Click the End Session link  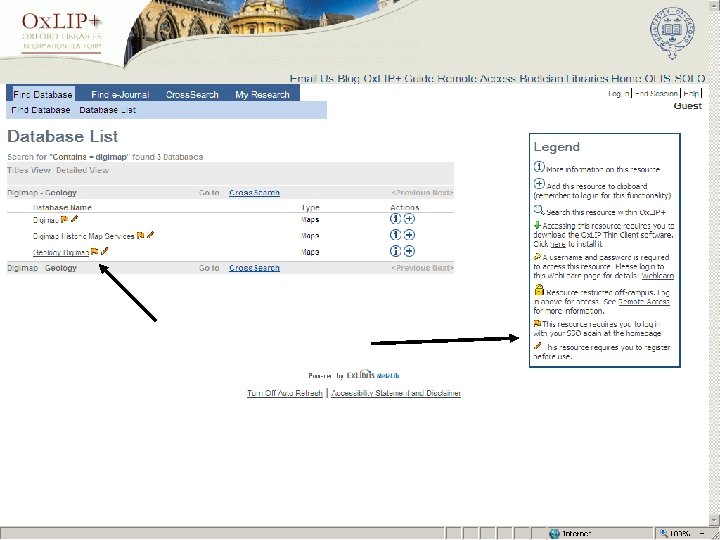[656, 94]
